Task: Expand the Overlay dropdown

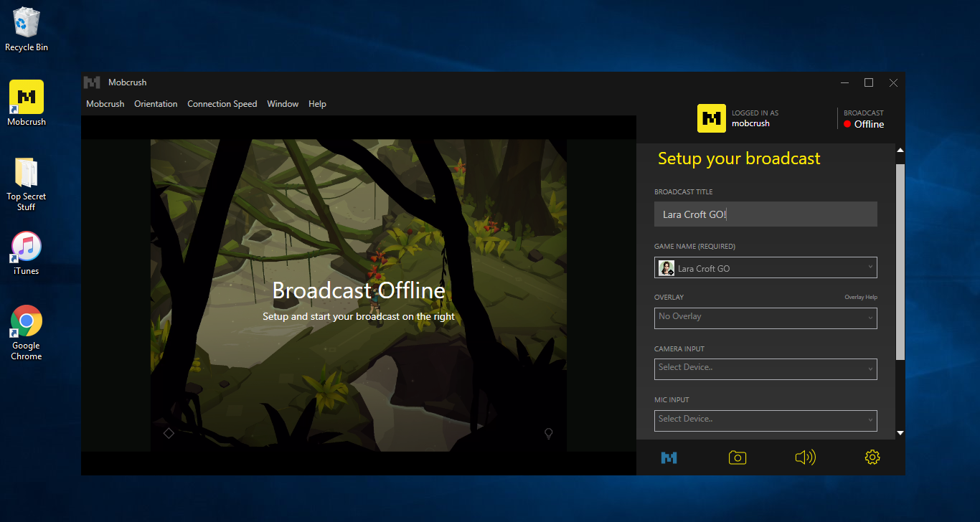Action: pyautogui.click(x=765, y=318)
